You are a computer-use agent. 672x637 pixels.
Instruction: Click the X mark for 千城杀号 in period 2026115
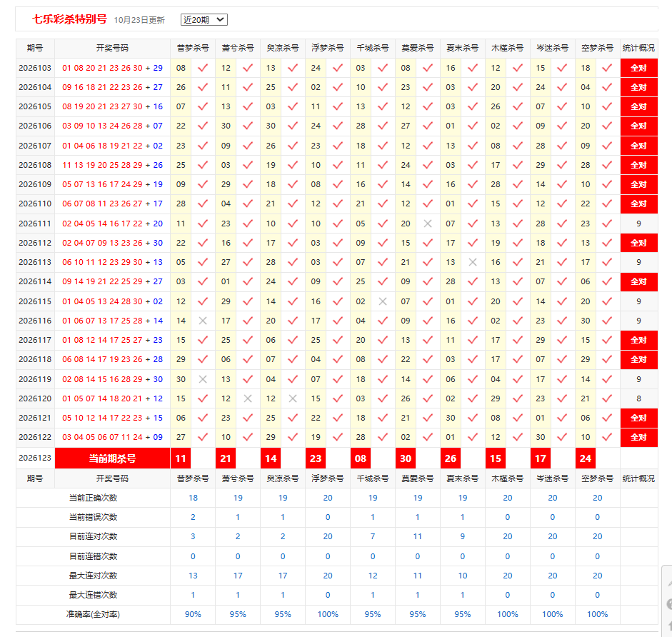(383, 301)
